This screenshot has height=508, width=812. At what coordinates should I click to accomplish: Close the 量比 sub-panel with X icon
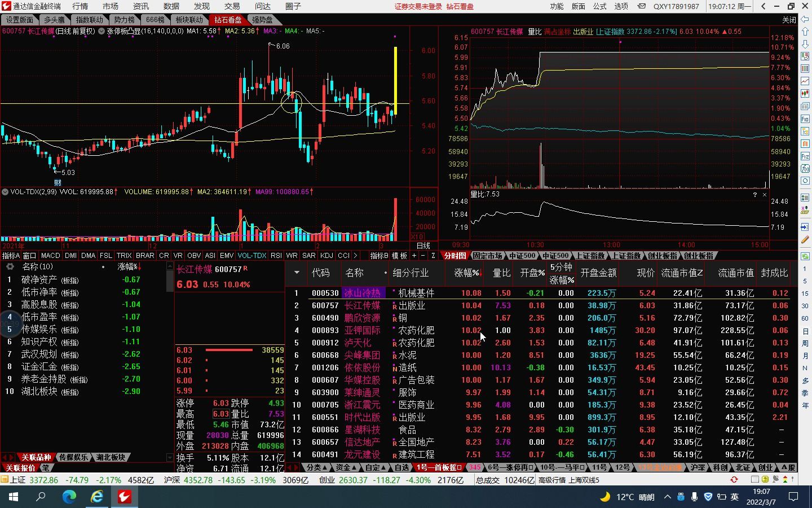tap(765, 195)
